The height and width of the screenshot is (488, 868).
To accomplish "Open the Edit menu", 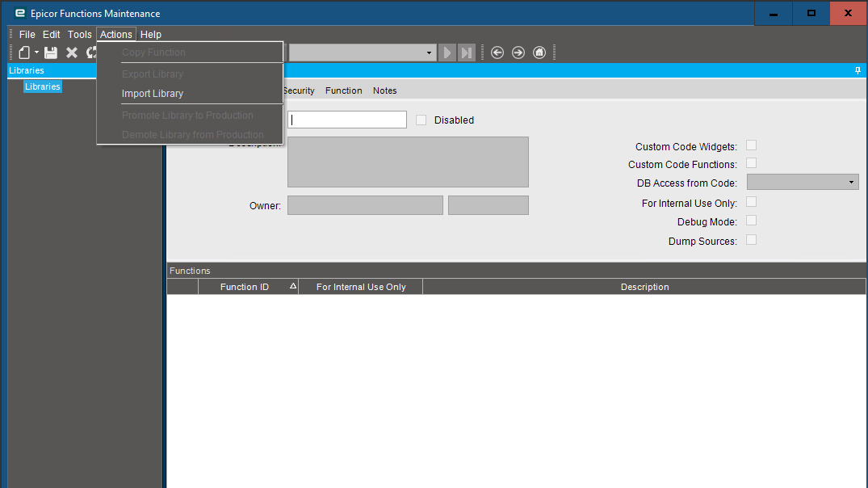I will (52, 35).
